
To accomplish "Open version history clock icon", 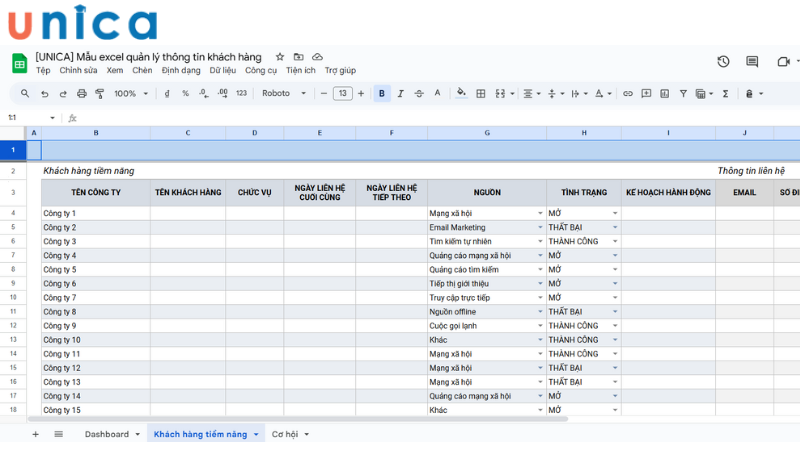I will 723,62.
